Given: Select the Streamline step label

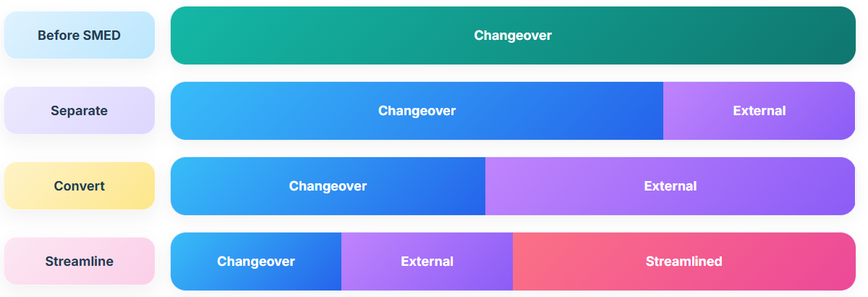Looking at the screenshot, I should pyautogui.click(x=80, y=262).
